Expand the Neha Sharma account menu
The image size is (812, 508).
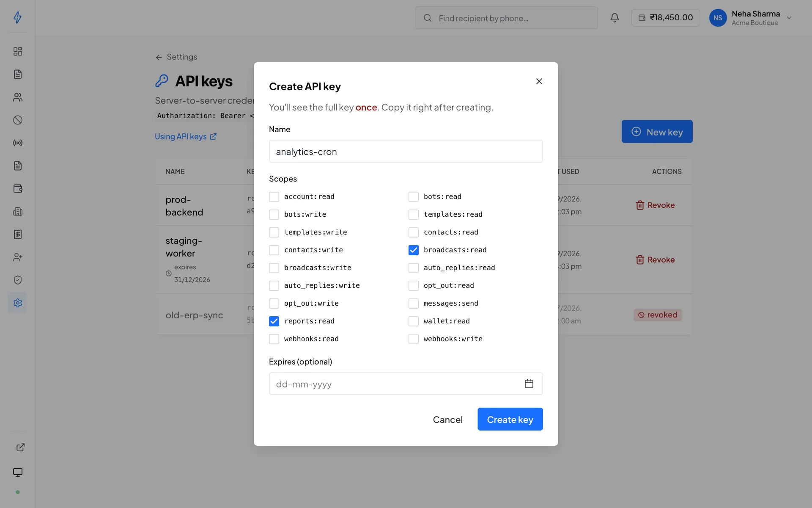(x=751, y=18)
